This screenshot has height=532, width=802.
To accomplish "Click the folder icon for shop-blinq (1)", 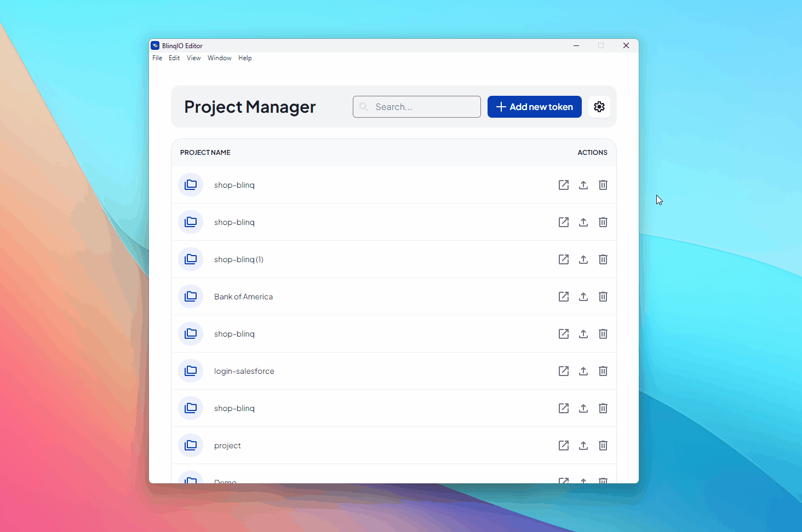I will point(191,259).
